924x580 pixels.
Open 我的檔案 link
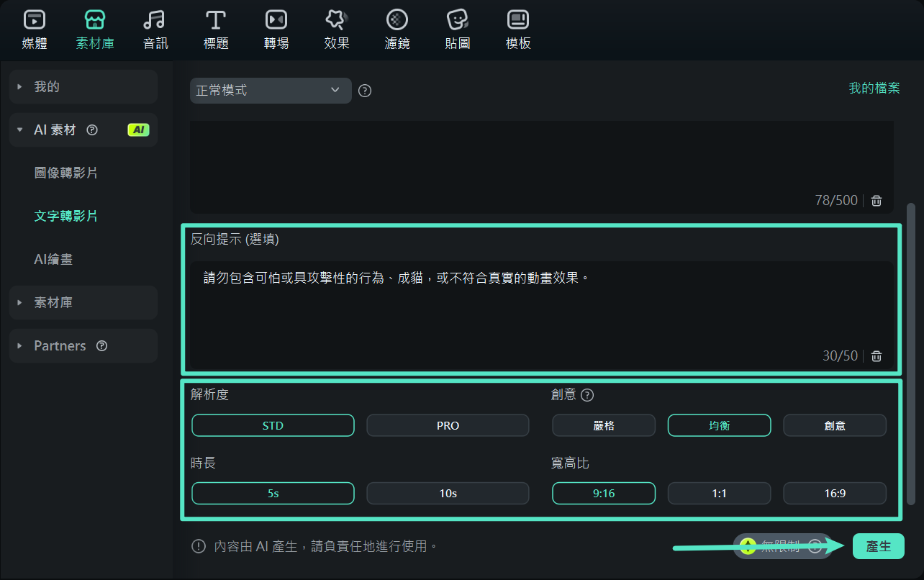[x=874, y=88]
